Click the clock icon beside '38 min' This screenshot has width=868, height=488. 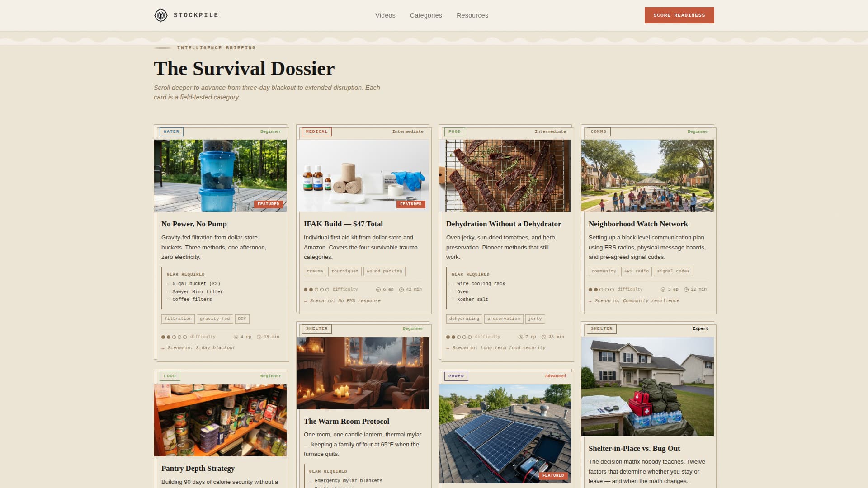coord(544,337)
